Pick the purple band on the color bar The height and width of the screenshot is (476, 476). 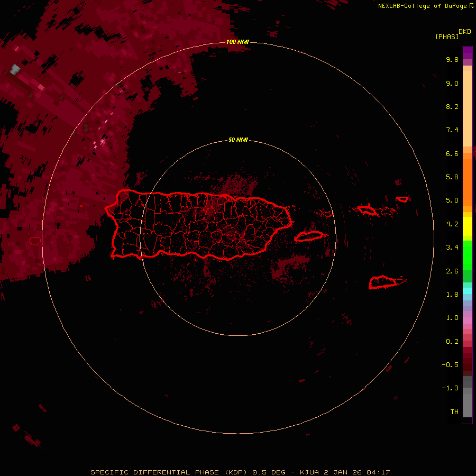tap(467, 53)
